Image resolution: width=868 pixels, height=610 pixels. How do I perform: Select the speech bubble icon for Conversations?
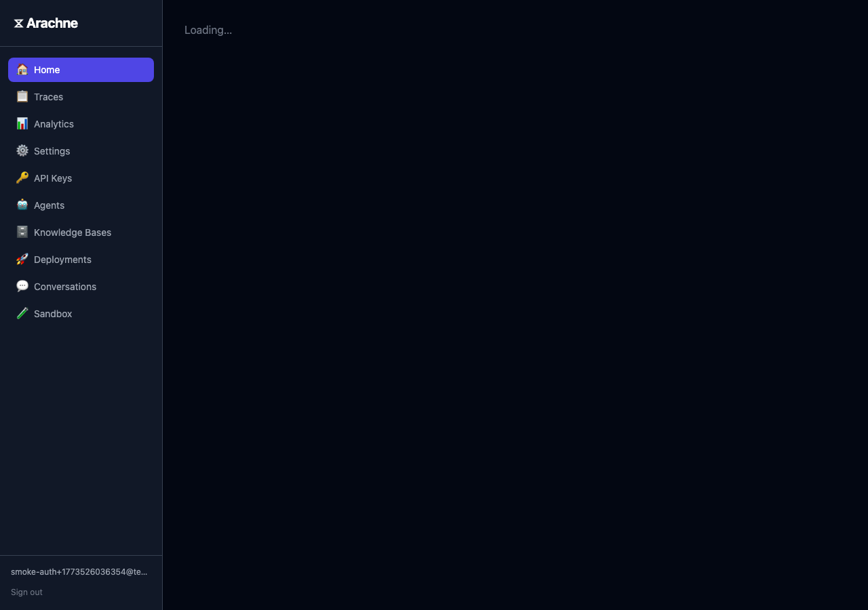click(22, 286)
